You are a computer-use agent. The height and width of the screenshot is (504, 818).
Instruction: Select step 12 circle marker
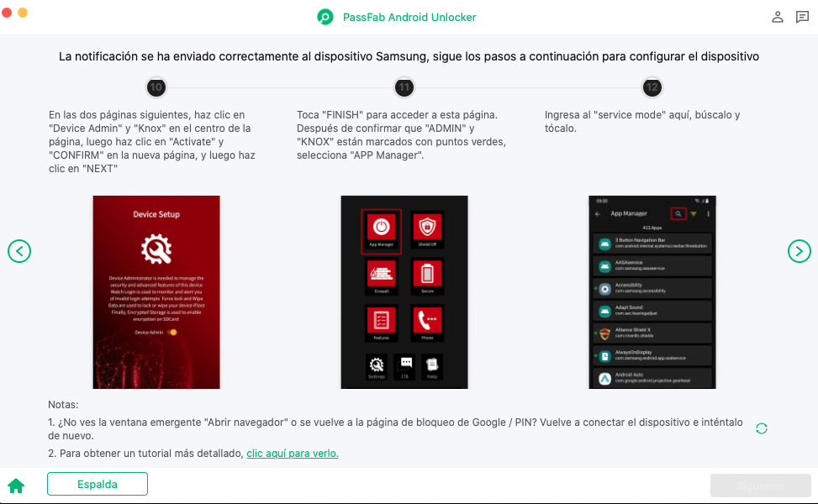[652, 87]
